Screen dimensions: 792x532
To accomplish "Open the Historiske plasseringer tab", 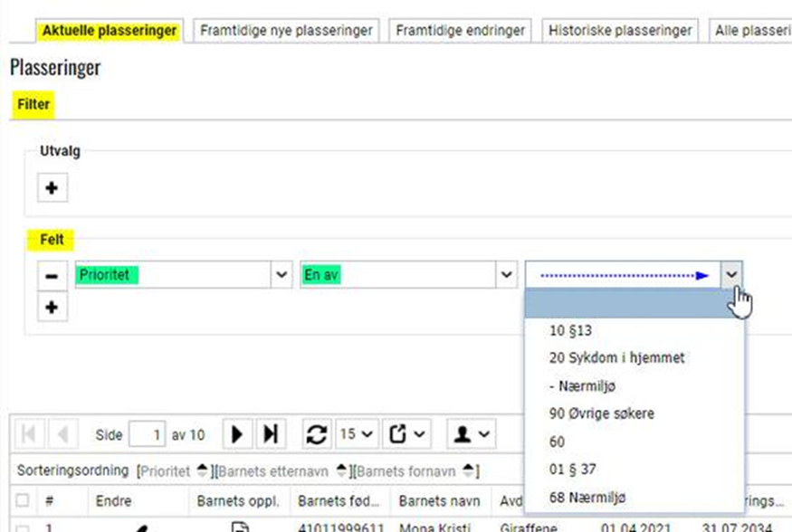I will pos(620,30).
